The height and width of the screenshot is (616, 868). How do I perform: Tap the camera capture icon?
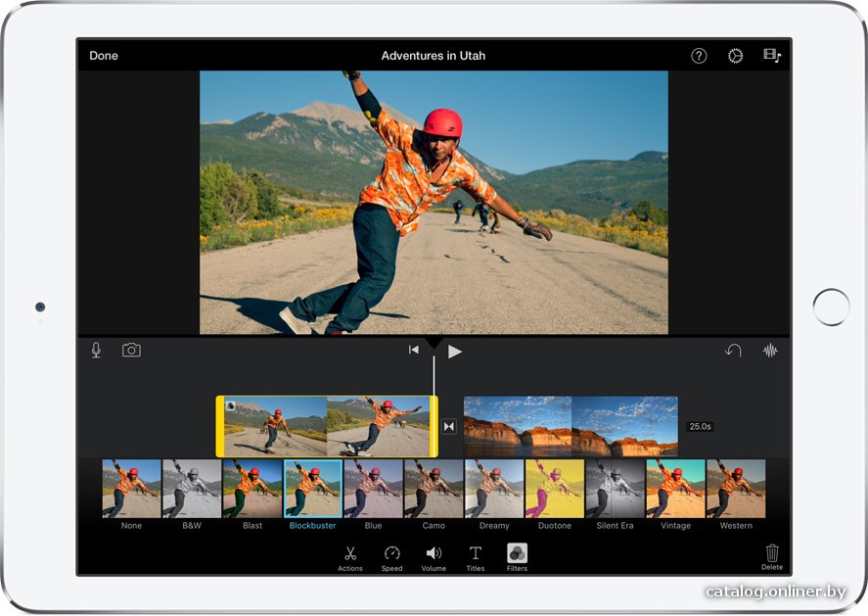click(131, 350)
